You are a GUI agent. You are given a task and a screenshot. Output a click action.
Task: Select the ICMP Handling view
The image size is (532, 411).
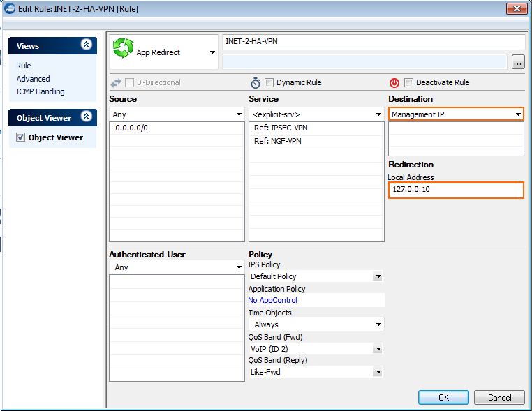point(40,91)
